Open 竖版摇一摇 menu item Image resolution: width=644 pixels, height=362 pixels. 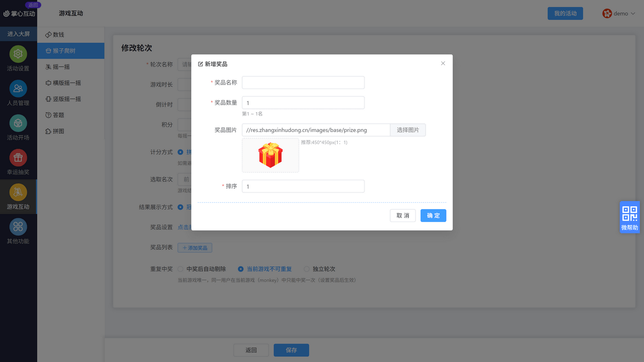tap(71, 99)
